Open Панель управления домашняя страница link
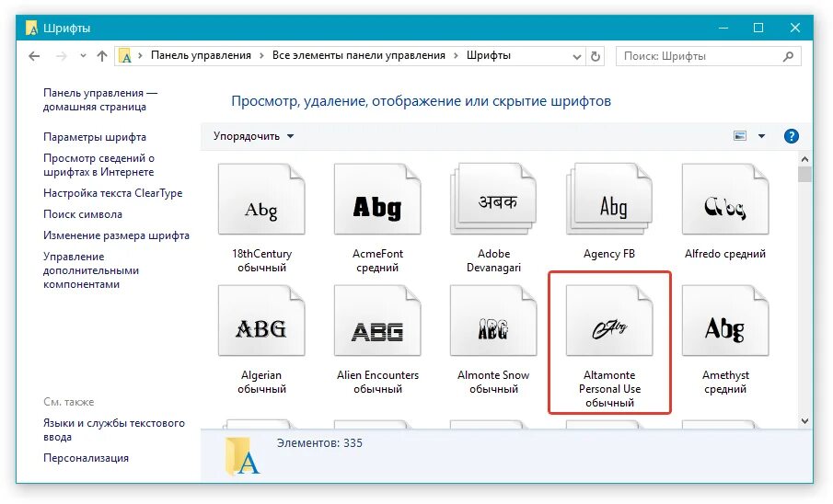This screenshot has width=833, height=504. (x=100, y=99)
